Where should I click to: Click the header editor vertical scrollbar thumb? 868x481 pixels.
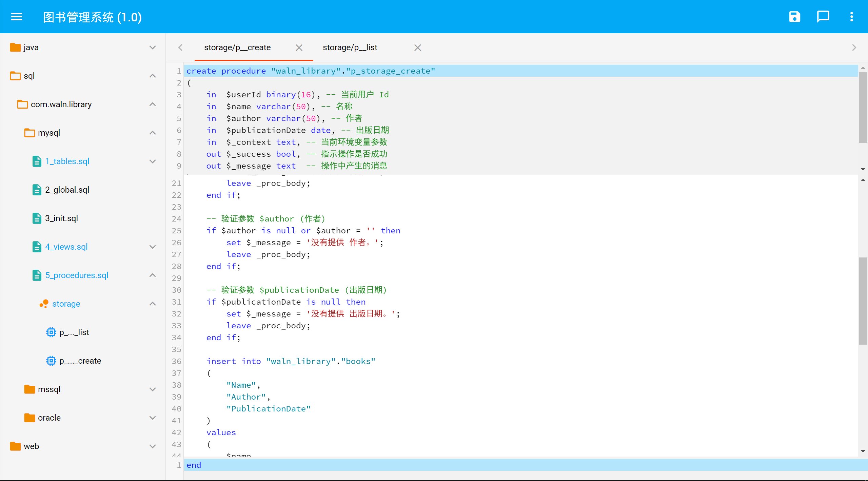tap(863, 107)
